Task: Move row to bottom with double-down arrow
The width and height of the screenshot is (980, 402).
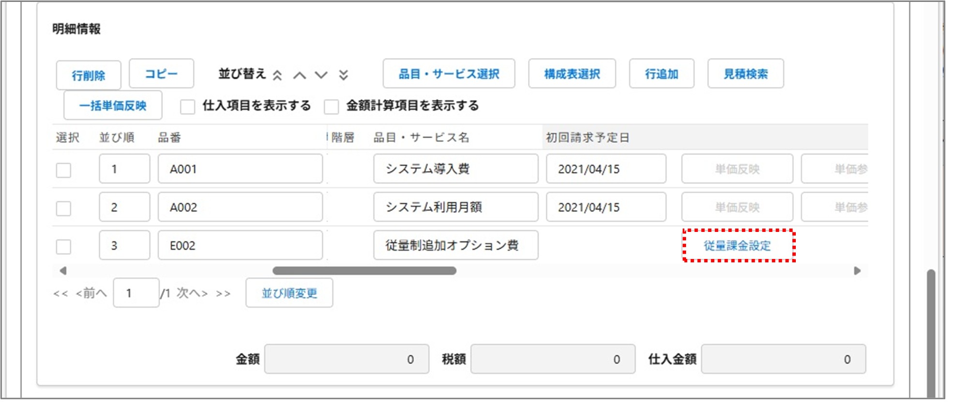Action: coord(343,75)
